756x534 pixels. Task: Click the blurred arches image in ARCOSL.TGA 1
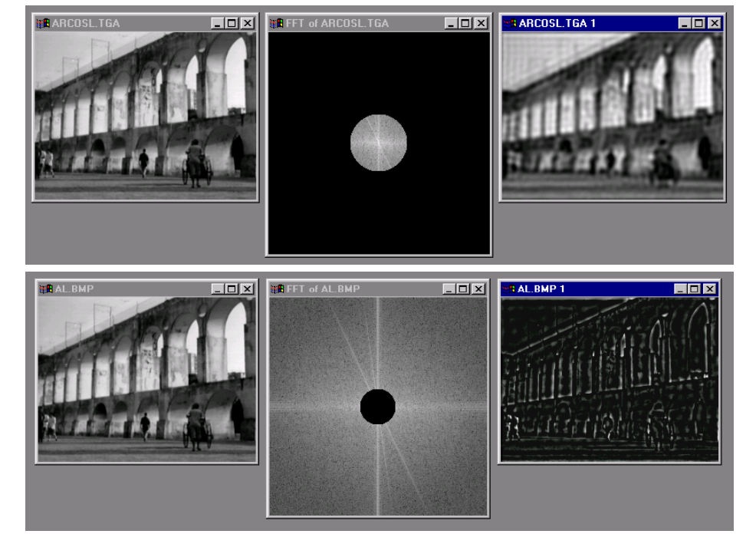point(613,116)
